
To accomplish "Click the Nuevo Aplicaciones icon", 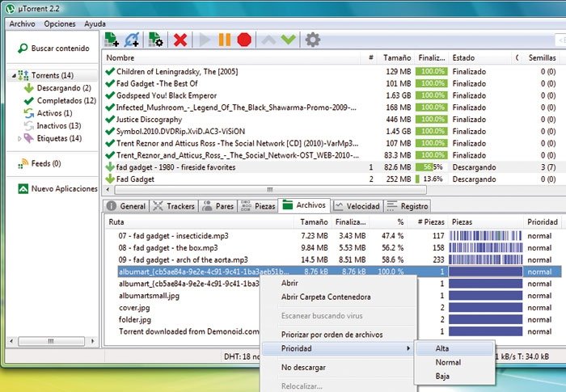I will (x=23, y=188).
